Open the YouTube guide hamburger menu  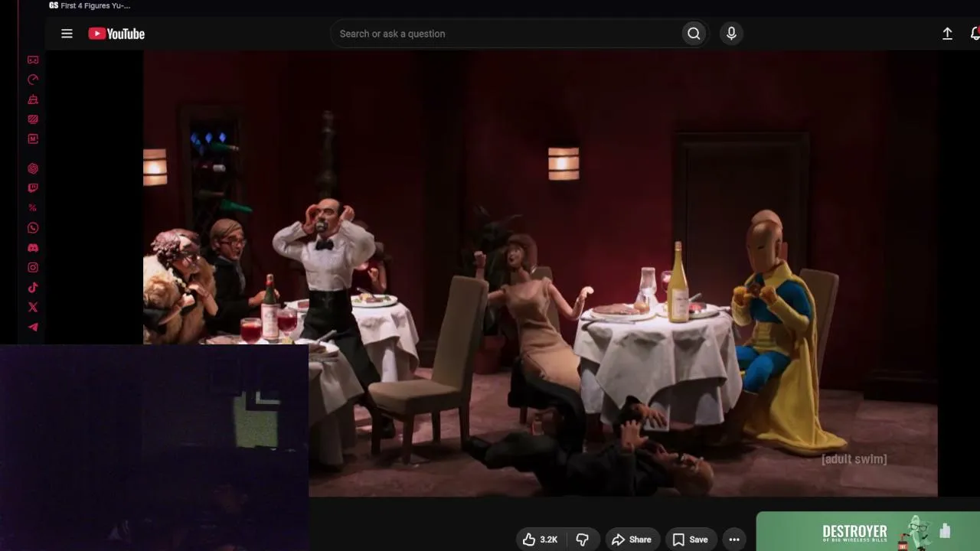coord(67,34)
